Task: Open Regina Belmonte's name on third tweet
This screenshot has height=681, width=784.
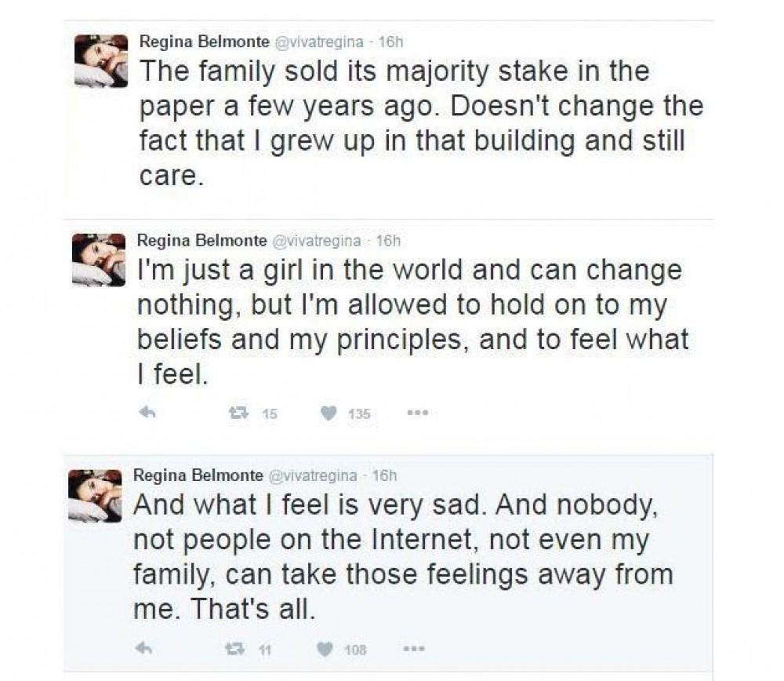Action: (x=198, y=475)
